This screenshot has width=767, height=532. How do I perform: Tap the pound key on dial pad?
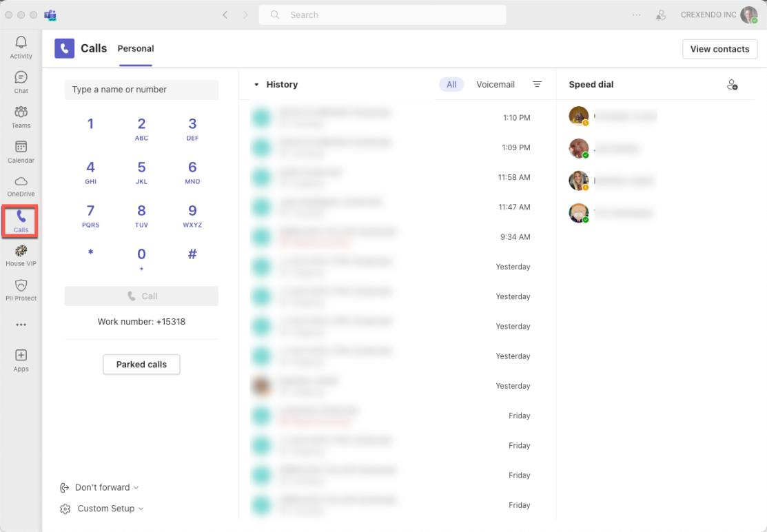click(192, 254)
